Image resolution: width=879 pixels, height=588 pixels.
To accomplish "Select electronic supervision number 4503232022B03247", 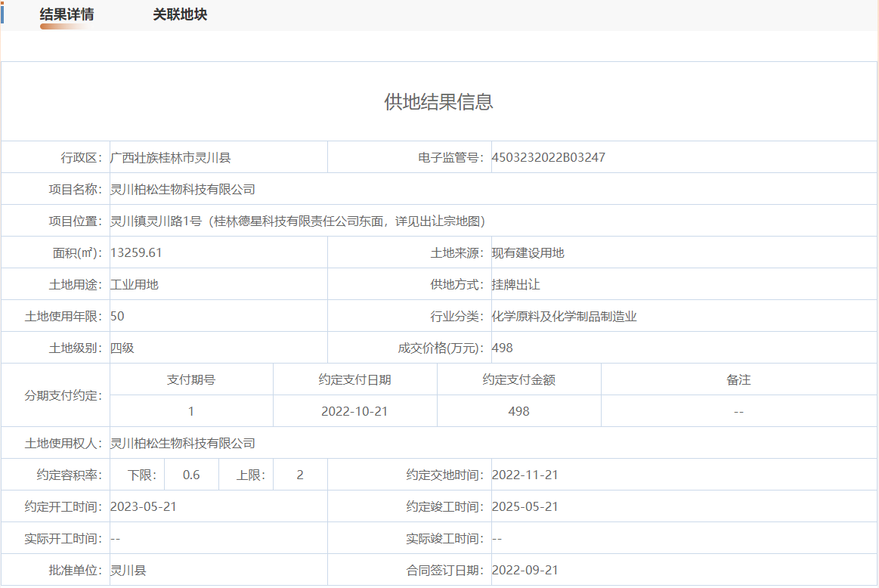I will (548, 158).
